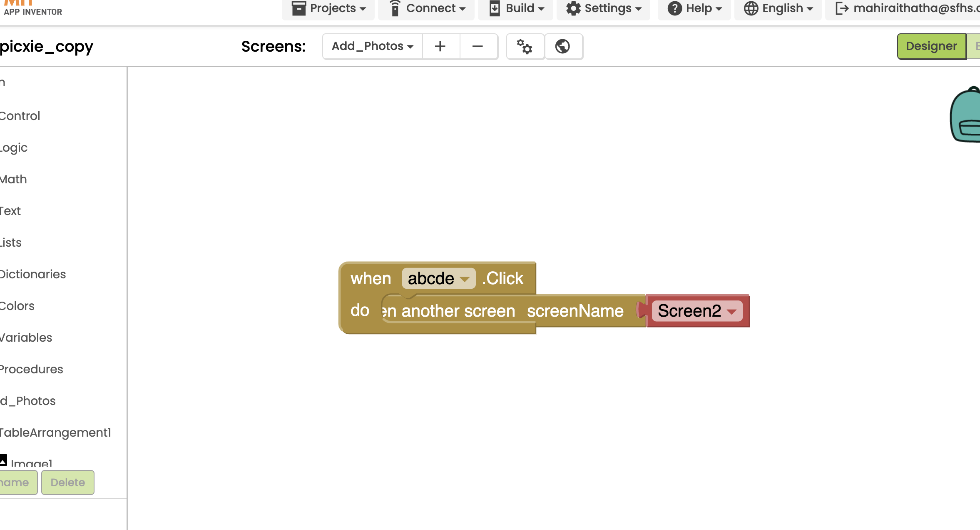The width and height of the screenshot is (980, 530).
Task: Click the Image1 component icon
Action: pyautogui.click(x=4, y=460)
